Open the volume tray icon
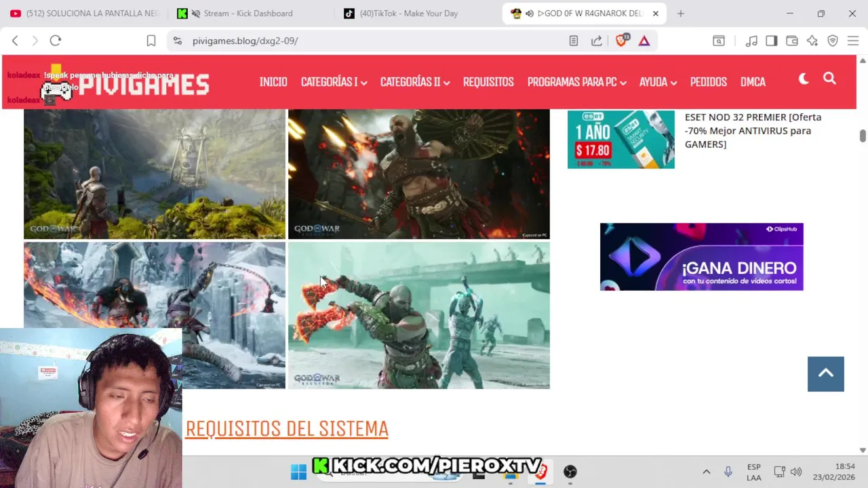The width and height of the screenshot is (868, 488). tap(796, 472)
